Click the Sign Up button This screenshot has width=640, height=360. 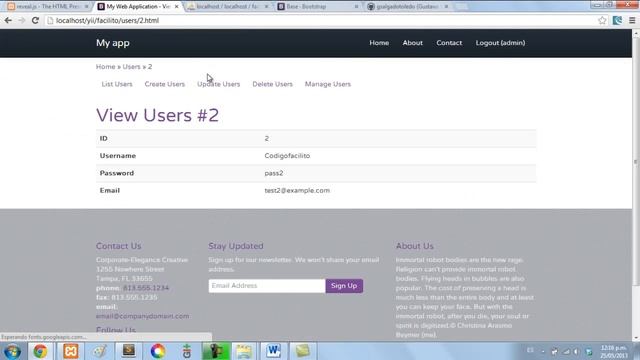344,286
